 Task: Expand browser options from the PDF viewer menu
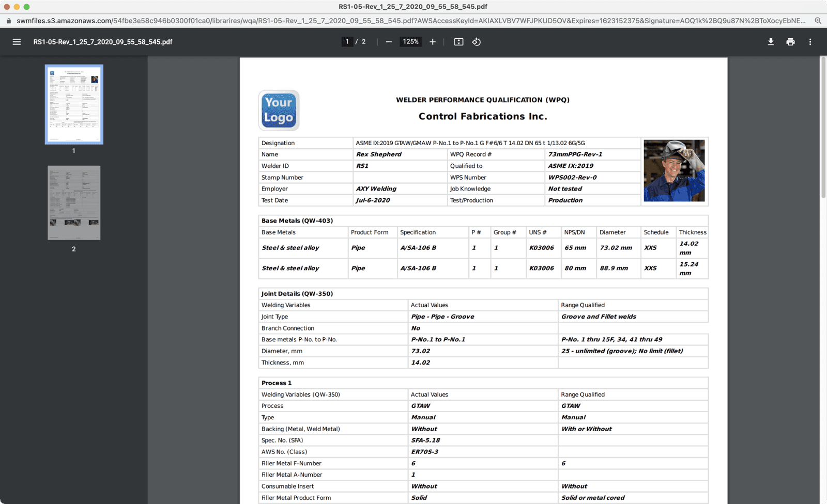(810, 42)
